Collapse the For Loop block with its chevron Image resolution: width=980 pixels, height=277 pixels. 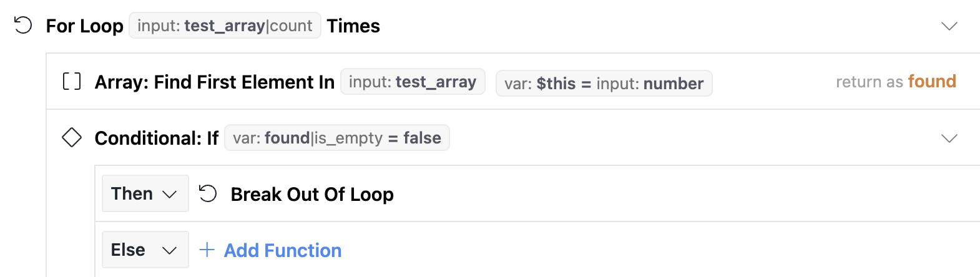coord(949,26)
